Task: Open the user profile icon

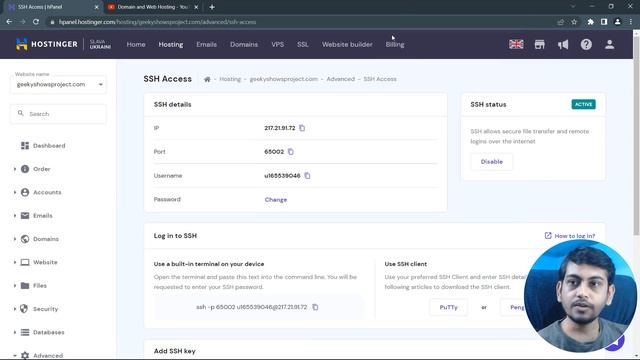Action: point(609,44)
